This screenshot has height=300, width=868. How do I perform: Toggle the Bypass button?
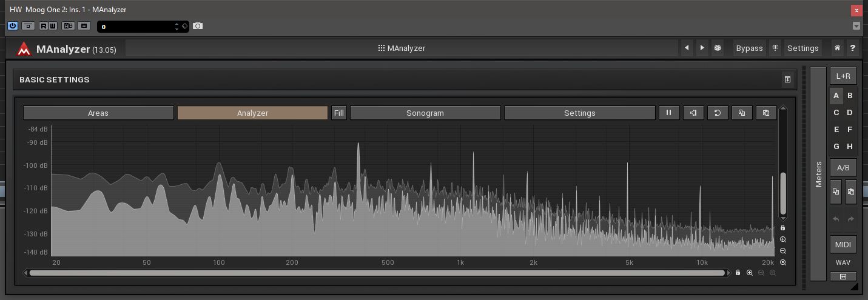(749, 48)
